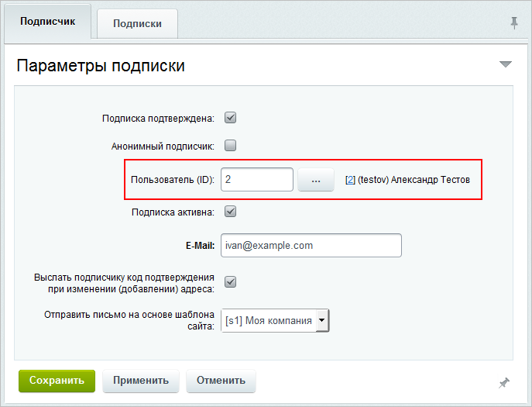Select the Подписчик tab
532x407 pixels.
(x=48, y=22)
